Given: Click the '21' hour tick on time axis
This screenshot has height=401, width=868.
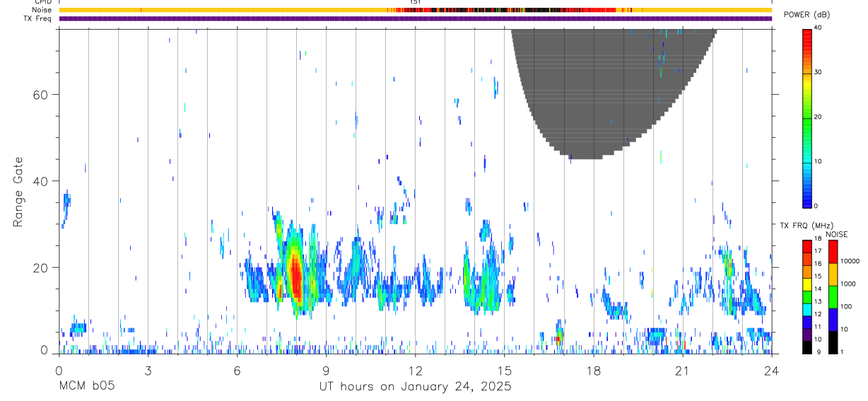Looking at the screenshot, I should click(683, 370).
